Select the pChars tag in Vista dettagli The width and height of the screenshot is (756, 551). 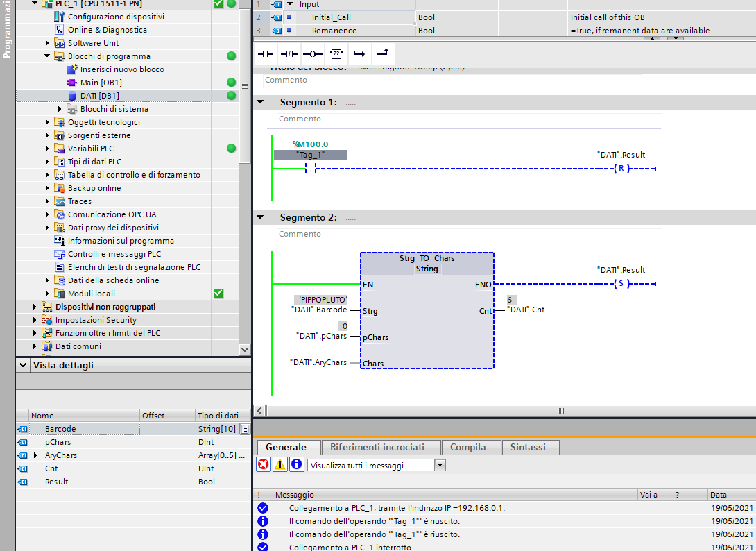click(58, 442)
